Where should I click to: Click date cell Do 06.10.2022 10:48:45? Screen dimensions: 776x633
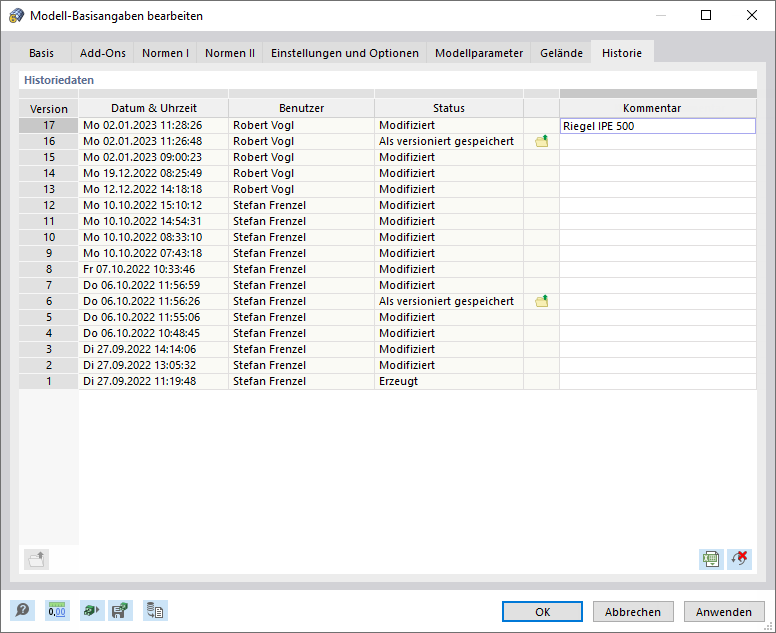pos(153,333)
